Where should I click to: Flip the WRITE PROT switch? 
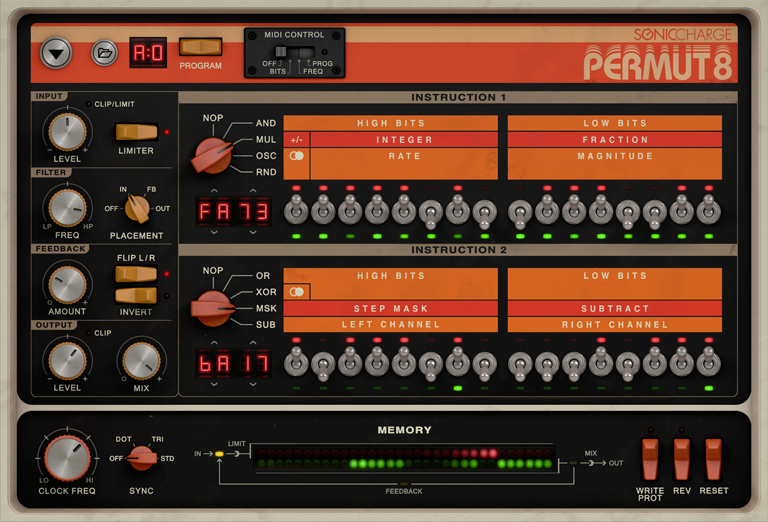[650, 459]
